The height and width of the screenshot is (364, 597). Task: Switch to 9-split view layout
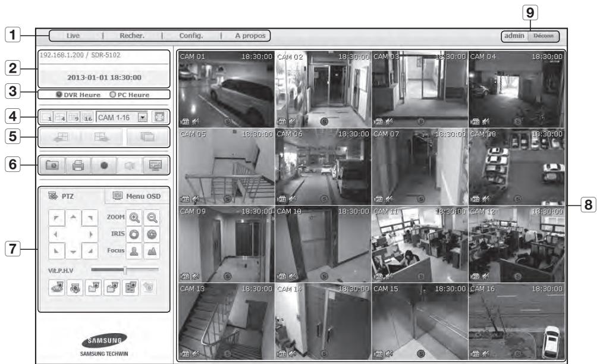74,117
